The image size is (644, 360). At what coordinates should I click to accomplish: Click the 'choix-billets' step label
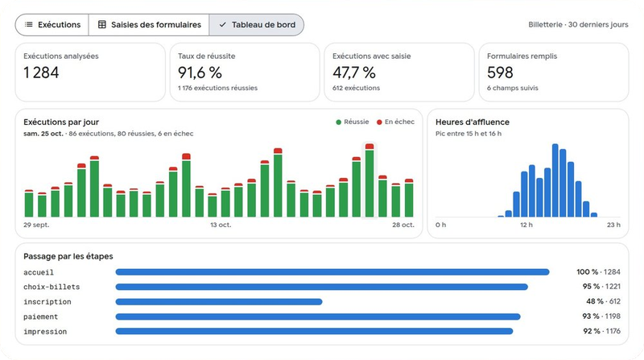coord(52,287)
